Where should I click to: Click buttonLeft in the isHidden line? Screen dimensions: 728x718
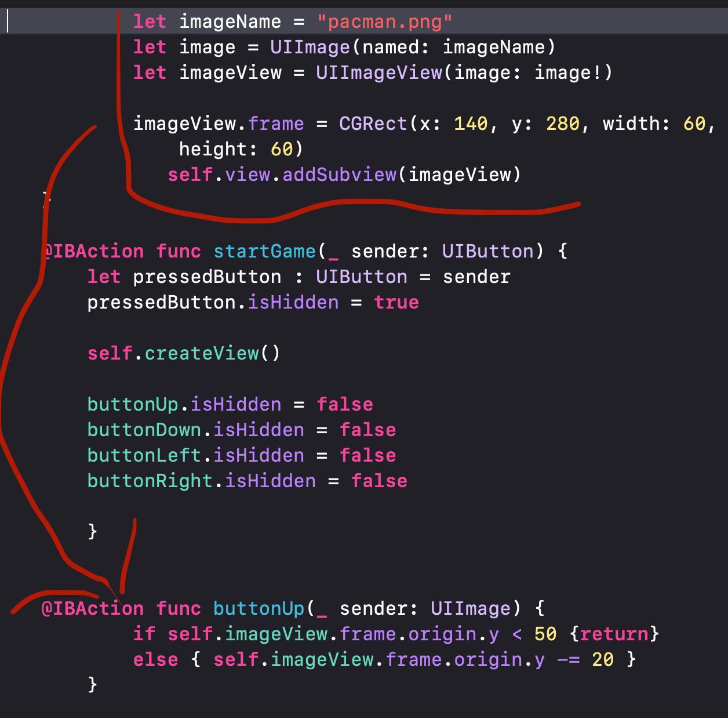click(x=144, y=455)
